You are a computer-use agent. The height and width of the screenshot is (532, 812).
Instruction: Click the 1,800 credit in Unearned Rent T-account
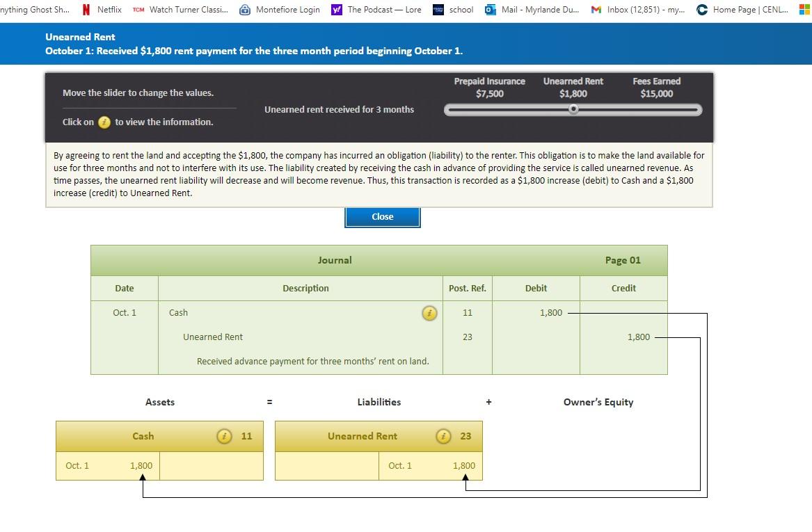pyautogui.click(x=464, y=466)
